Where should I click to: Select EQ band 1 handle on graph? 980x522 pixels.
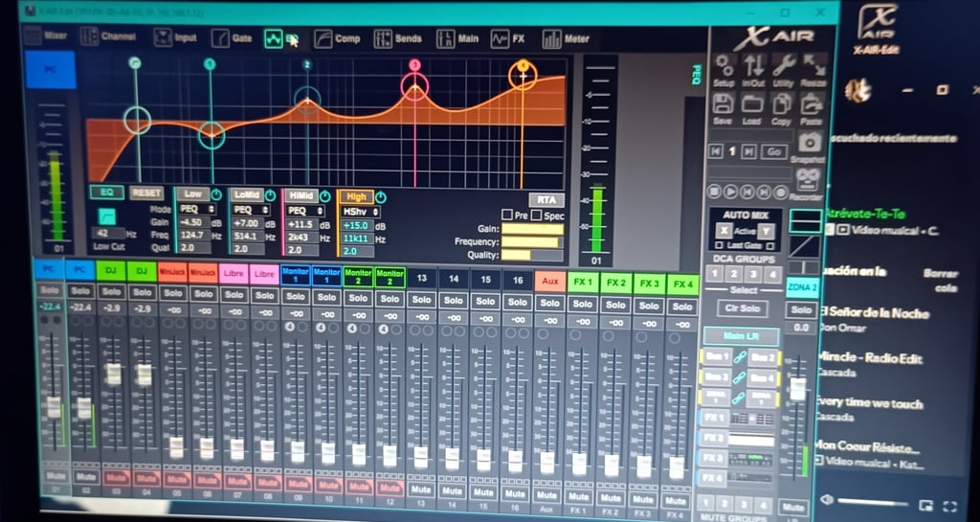coord(212,134)
